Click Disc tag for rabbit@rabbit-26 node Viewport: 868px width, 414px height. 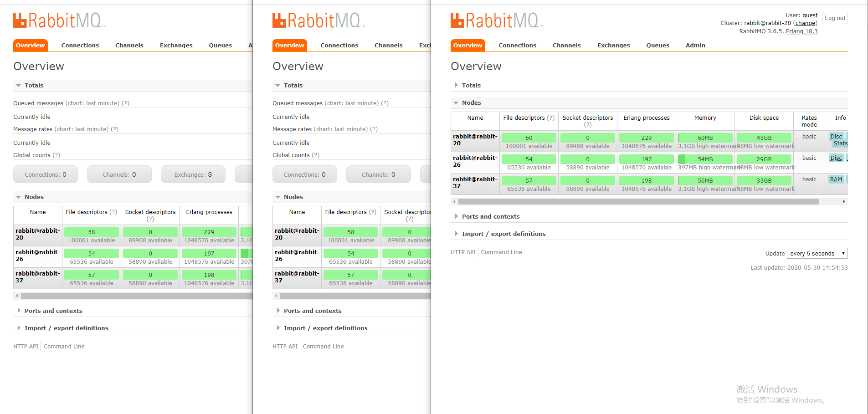[x=836, y=158]
